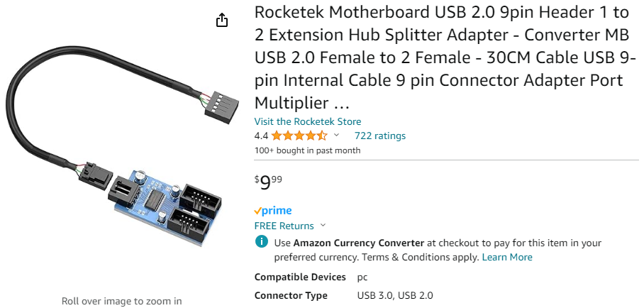This screenshot has width=644, height=308.
Task: Click the share icon above the product image
Action: [x=222, y=20]
